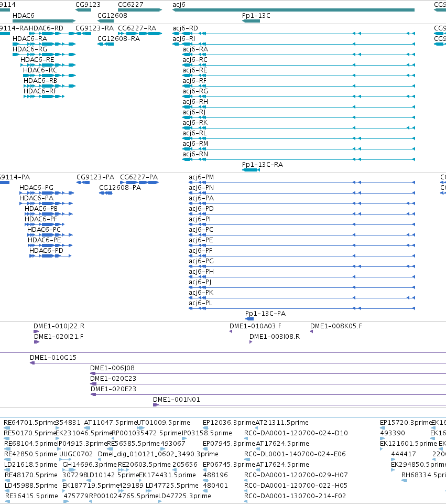Select transcript HDAC6-RG
446x504 pixels.
[30, 49]
